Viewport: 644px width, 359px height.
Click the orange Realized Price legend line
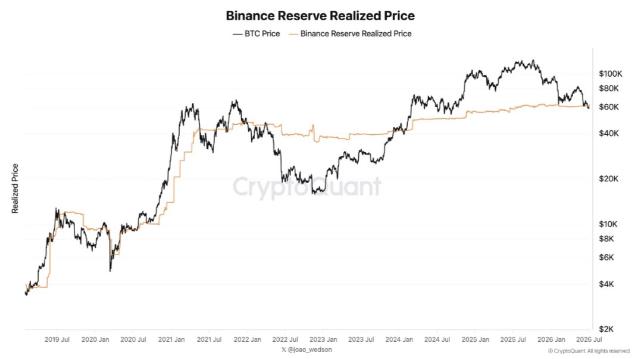coord(293,34)
